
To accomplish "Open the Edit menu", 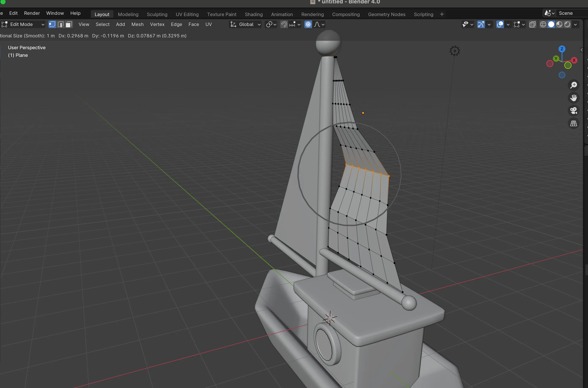I will (x=13, y=13).
